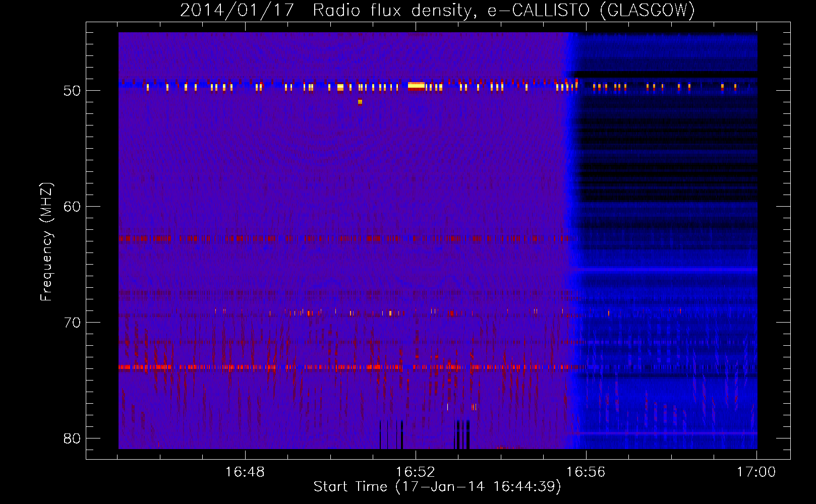Click the 16:56 time tick label
Image resolution: width=816 pixels, height=504 pixels.
[x=586, y=472]
